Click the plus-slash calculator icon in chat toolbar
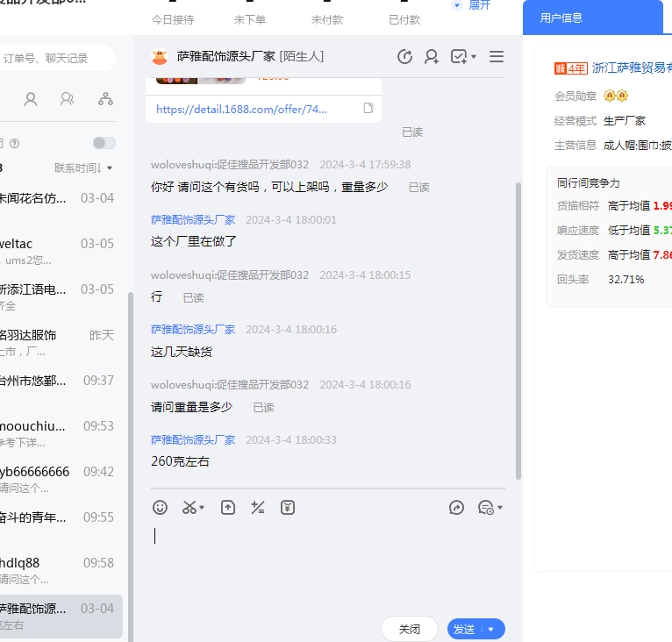This screenshot has height=642, width=672. point(258,507)
